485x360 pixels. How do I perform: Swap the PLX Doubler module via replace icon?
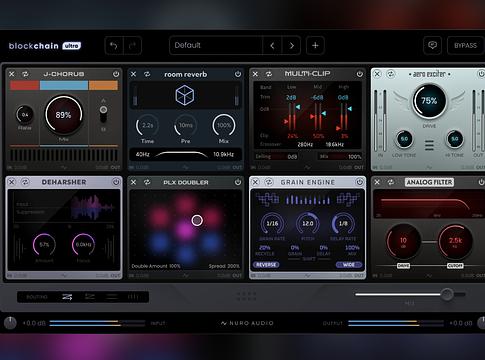pyautogui.click(x=147, y=182)
